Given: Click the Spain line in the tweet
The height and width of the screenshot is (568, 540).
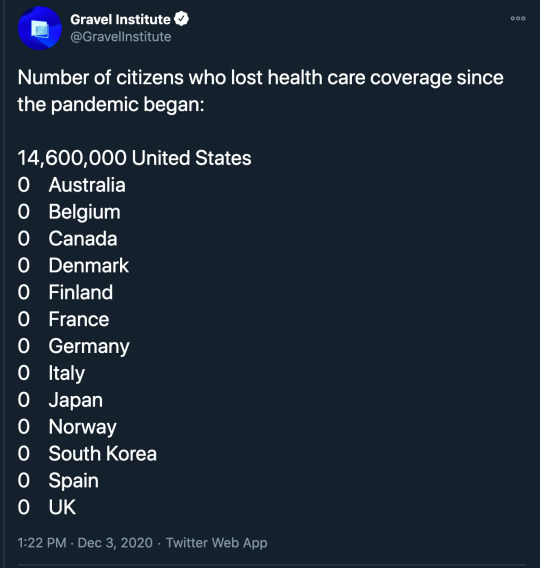Looking at the screenshot, I should point(58,480).
